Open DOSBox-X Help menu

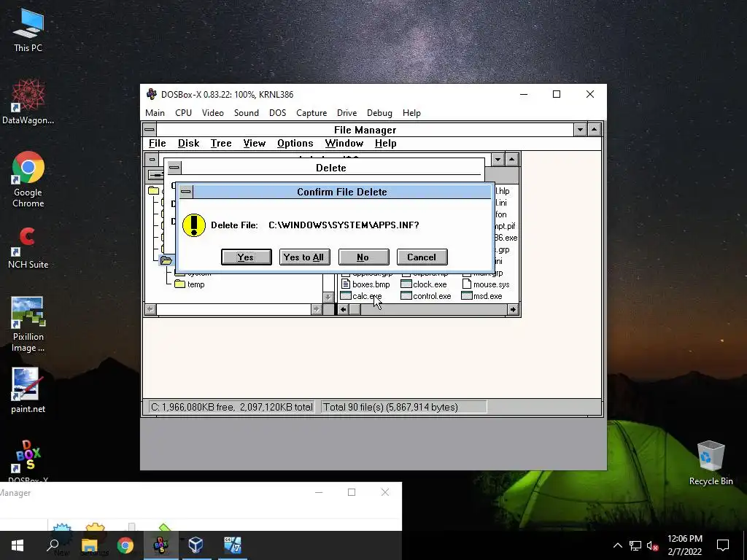point(411,113)
